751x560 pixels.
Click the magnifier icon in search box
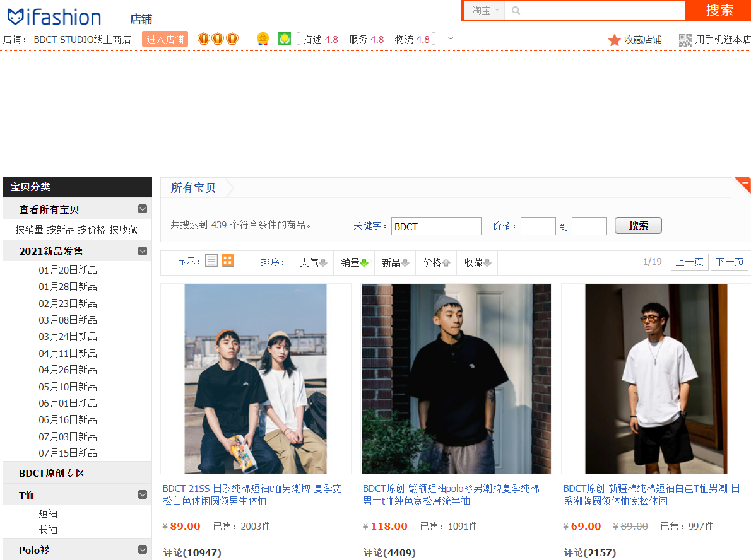click(x=516, y=10)
